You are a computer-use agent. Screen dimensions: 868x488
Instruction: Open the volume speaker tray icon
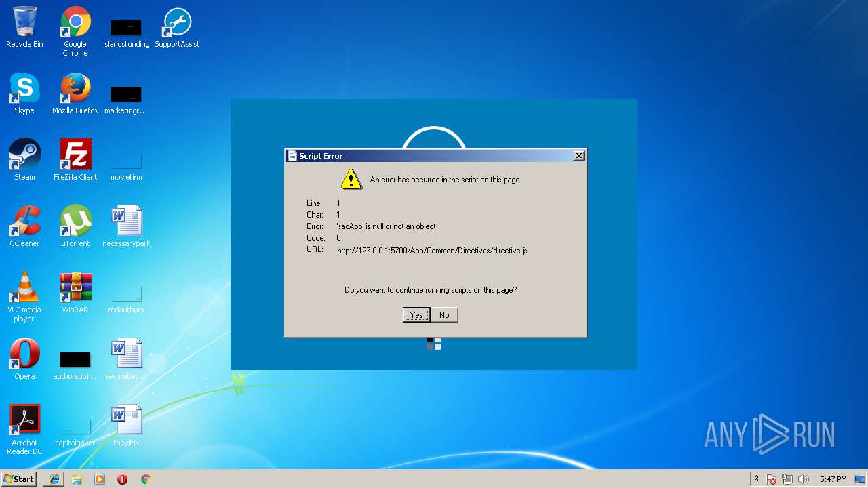(x=804, y=479)
